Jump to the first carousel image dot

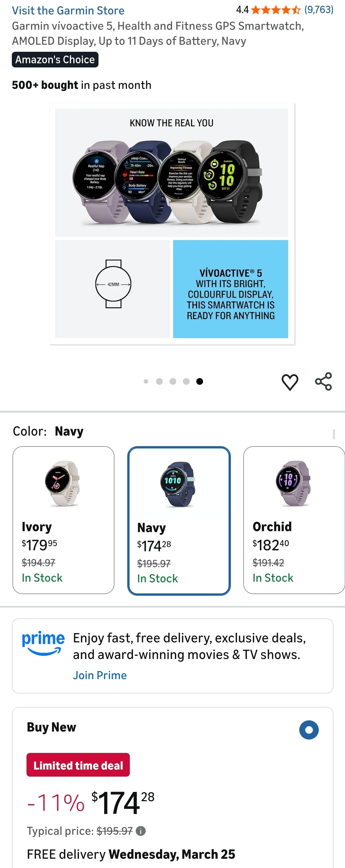pyautogui.click(x=146, y=382)
